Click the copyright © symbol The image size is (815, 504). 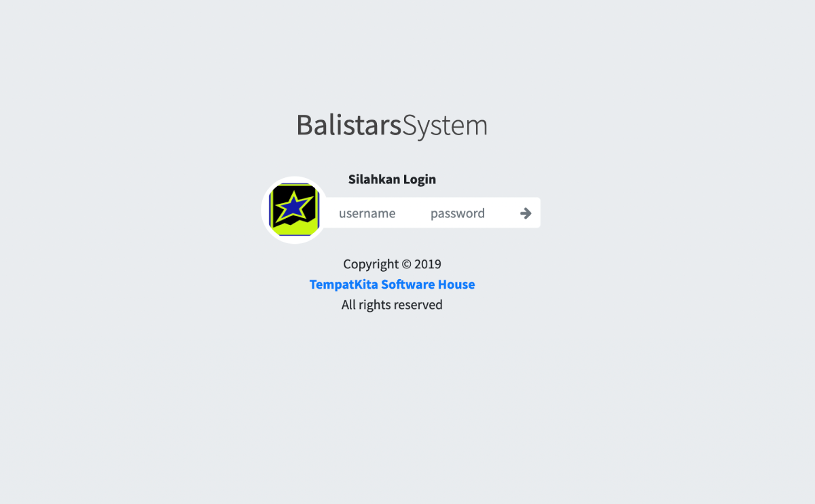tap(406, 264)
